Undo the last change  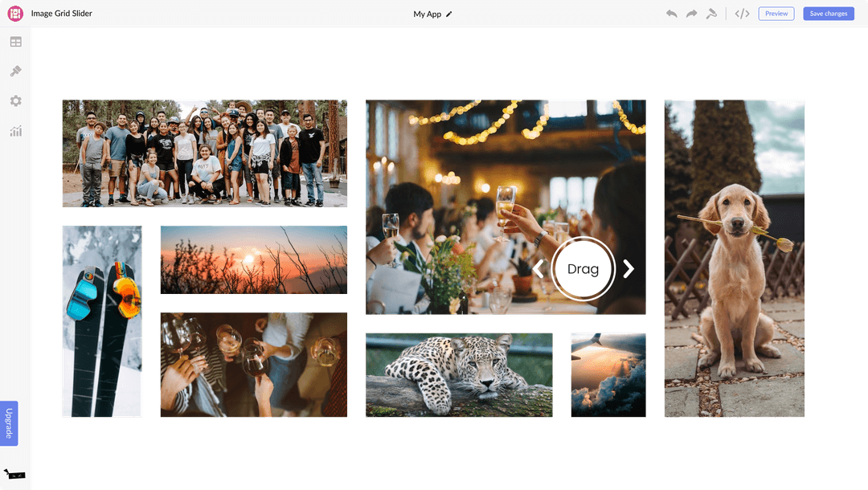(x=671, y=13)
